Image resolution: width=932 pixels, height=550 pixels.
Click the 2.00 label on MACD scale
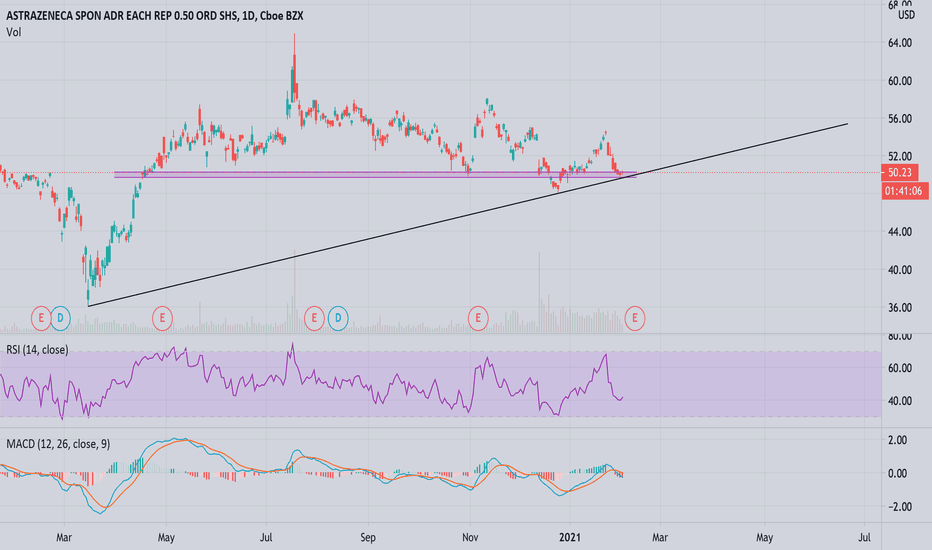897,440
